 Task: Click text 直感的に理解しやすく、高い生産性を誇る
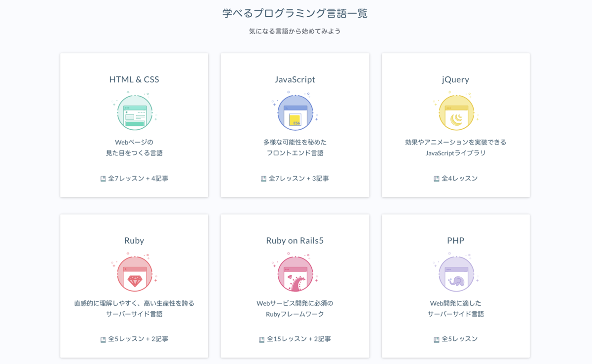pyautogui.click(x=134, y=303)
